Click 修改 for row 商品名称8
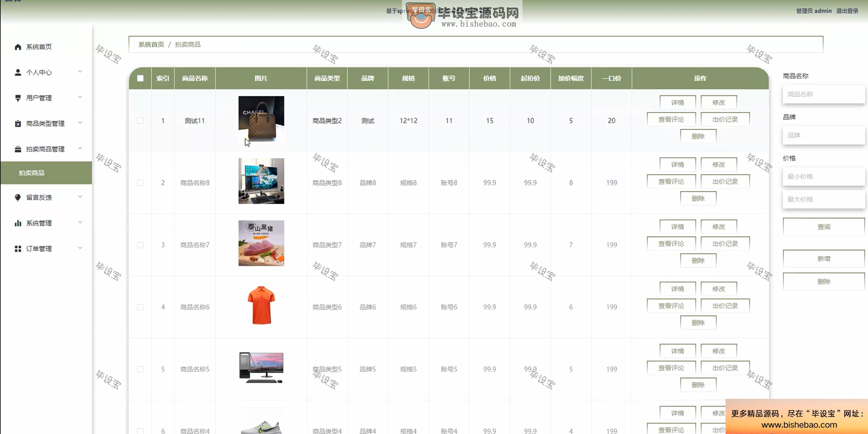 [718, 165]
